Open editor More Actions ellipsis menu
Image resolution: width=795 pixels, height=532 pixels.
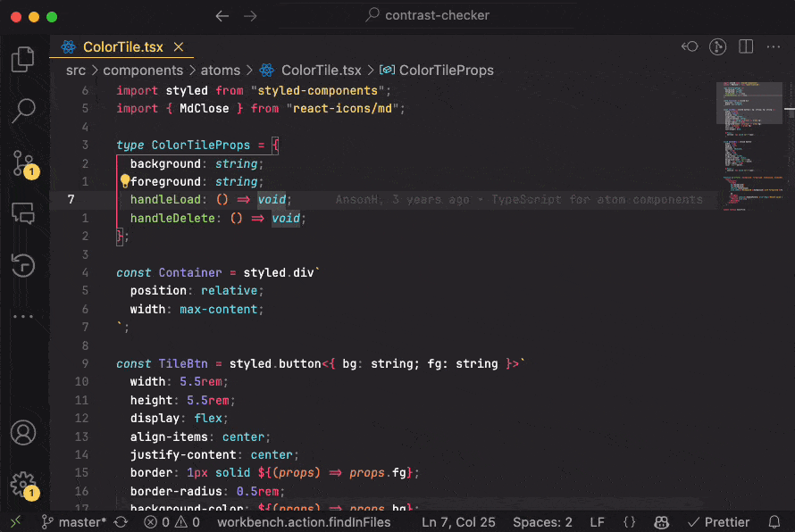pyautogui.click(x=773, y=46)
